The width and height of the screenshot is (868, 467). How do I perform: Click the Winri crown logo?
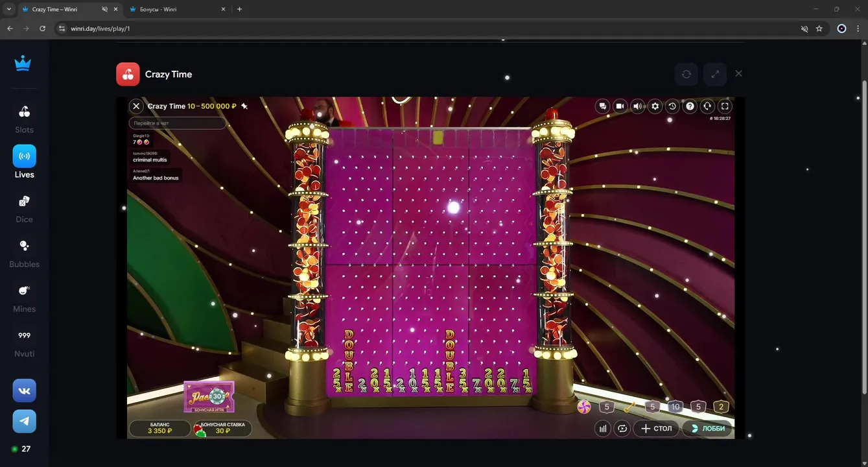(23, 63)
